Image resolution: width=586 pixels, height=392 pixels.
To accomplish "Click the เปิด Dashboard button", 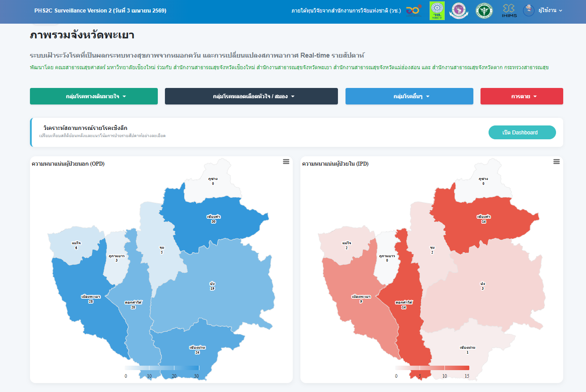I will 522,133.
